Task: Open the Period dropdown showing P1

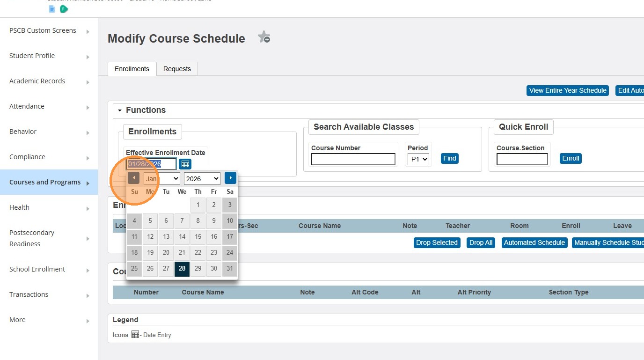Action: tap(418, 159)
